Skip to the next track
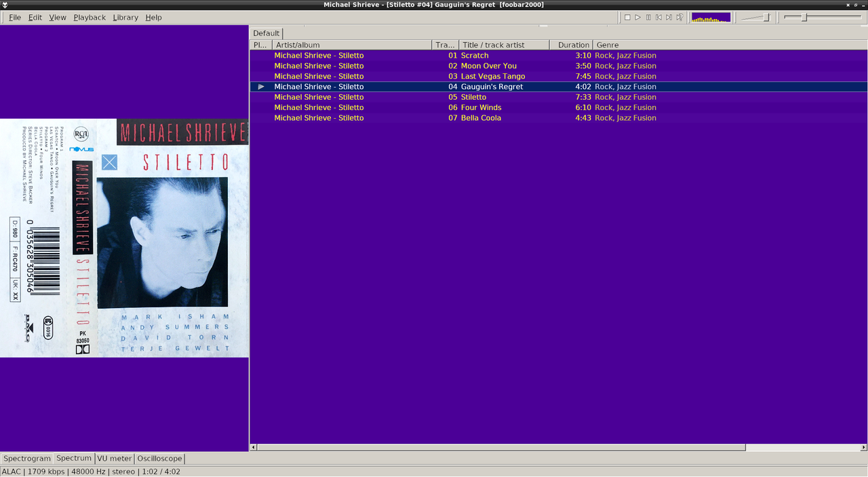Image resolution: width=868 pixels, height=477 pixels. [669, 17]
